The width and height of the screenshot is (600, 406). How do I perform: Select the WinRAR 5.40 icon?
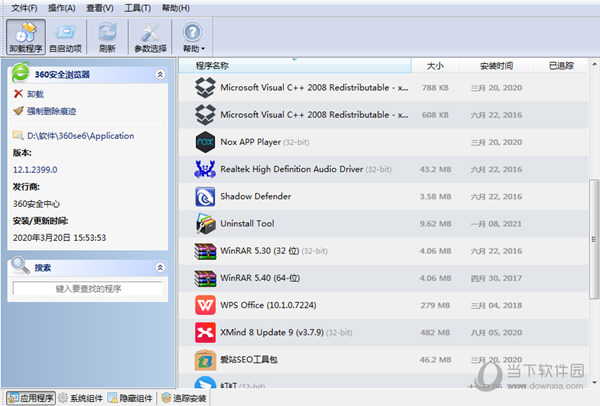(x=205, y=278)
